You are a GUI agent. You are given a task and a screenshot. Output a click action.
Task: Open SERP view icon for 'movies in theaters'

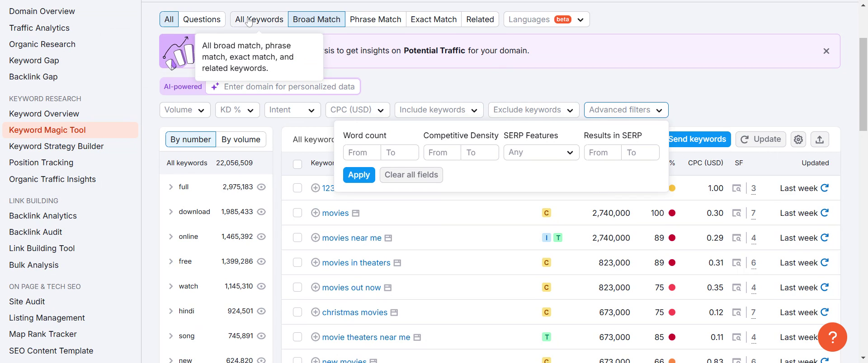[x=736, y=263]
